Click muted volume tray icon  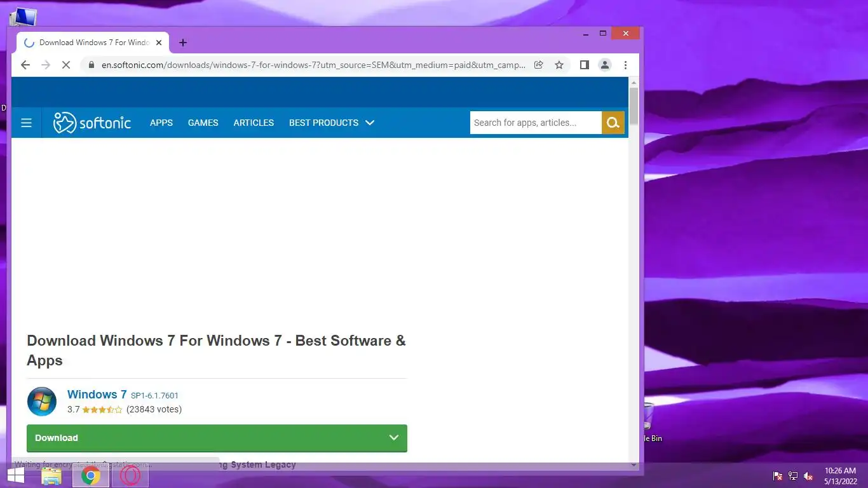point(808,475)
